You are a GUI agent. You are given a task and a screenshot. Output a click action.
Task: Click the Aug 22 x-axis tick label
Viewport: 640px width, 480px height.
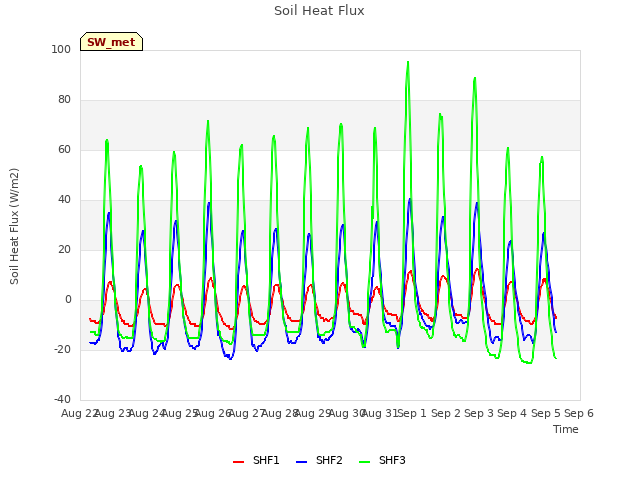coord(79,413)
